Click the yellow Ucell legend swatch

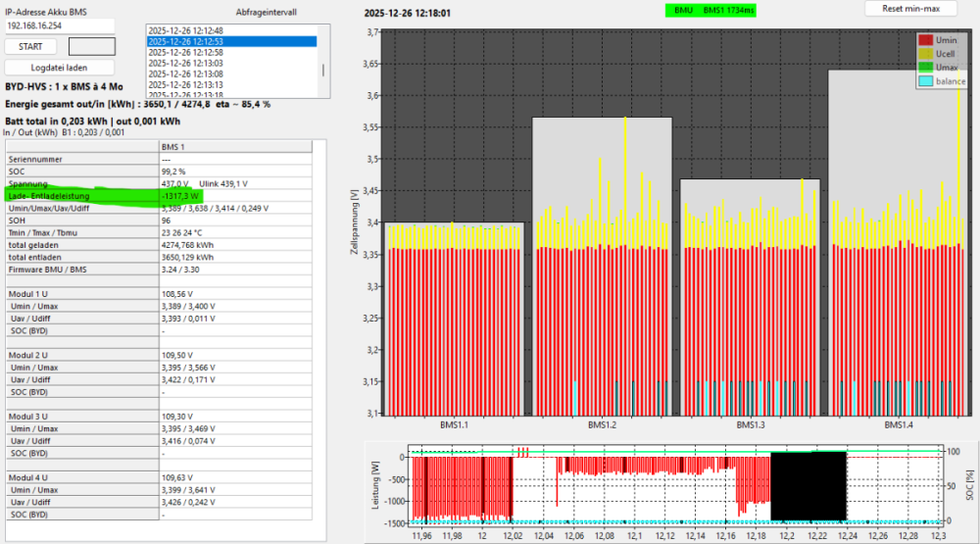[927, 53]
